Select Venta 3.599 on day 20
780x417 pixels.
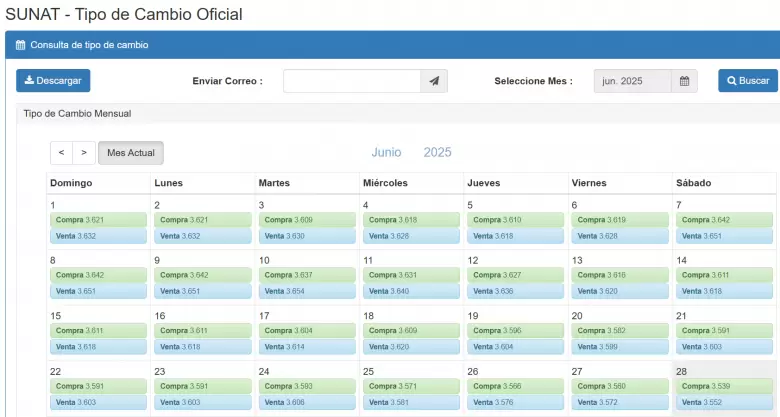[x=620, y=347]
